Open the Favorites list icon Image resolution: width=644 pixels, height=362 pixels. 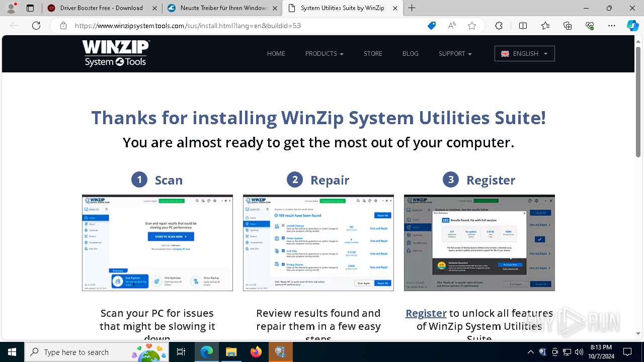[545, 26]
